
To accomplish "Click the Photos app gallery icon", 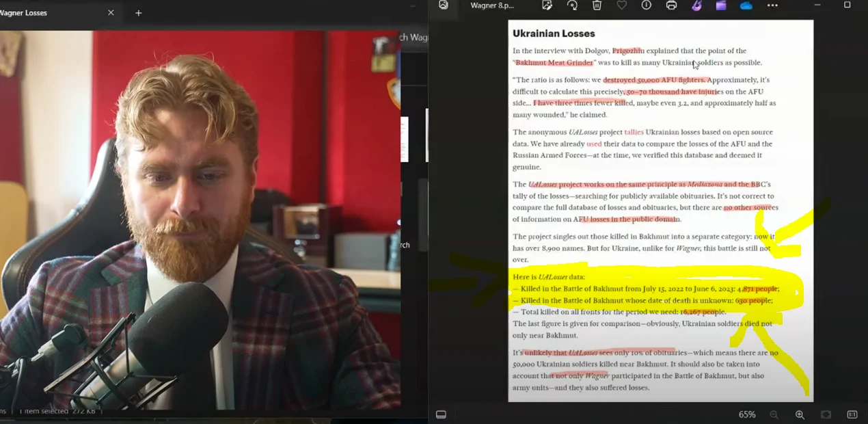I will click(x=444, y=5).
